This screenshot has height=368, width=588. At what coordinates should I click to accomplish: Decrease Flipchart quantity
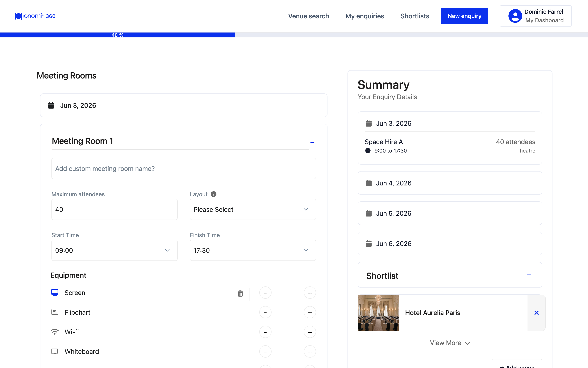265,312
